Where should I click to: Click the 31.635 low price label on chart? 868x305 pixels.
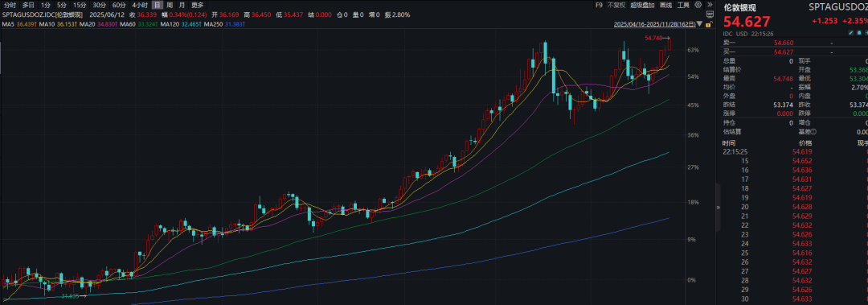coord(71,296)
